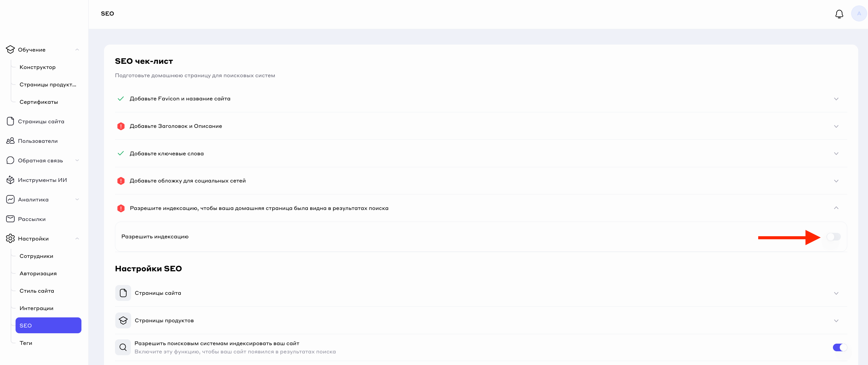Screen dimensions: 868x365
Task: Expand Добавьте обложку для социальных сетей item
Action: click(x=836, y=181)
